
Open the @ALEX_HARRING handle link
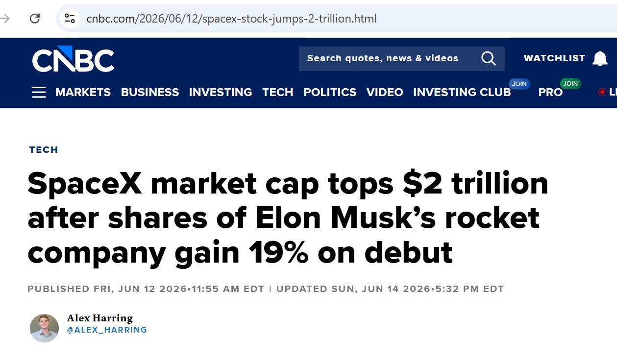coord(107,330)
